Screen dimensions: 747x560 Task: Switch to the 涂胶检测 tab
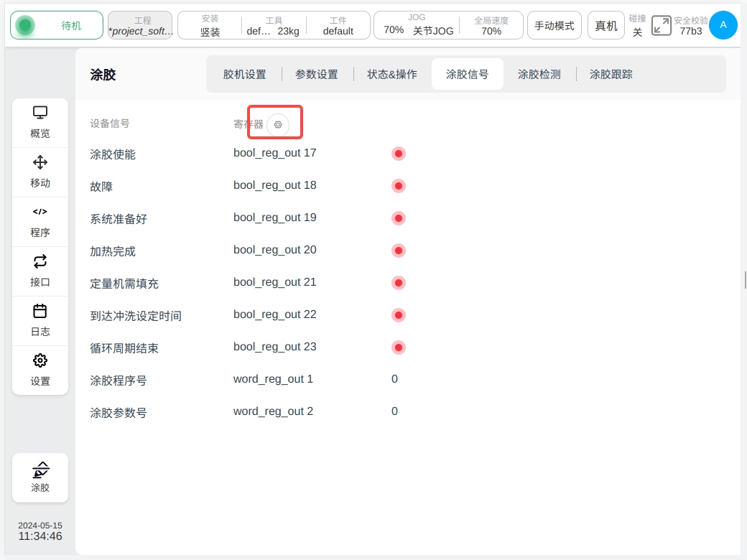tap(539, 74)
